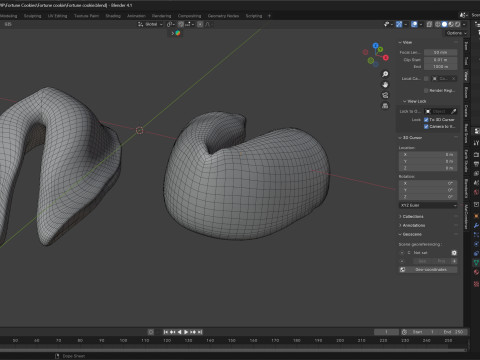Switch to Scripting workspace tab

click(x=254, y=16)
